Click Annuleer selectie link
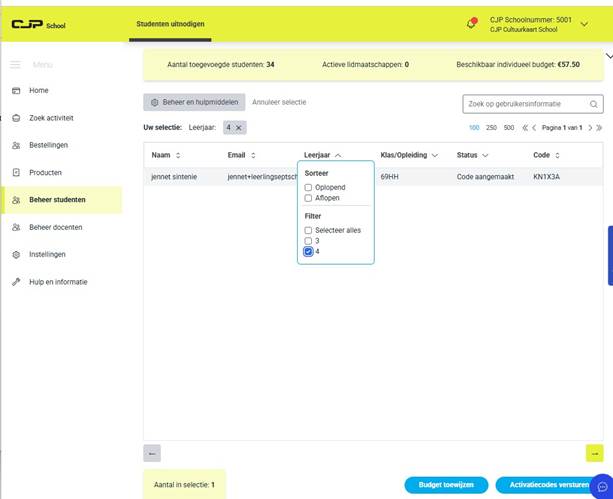 (x=279, y=102)
